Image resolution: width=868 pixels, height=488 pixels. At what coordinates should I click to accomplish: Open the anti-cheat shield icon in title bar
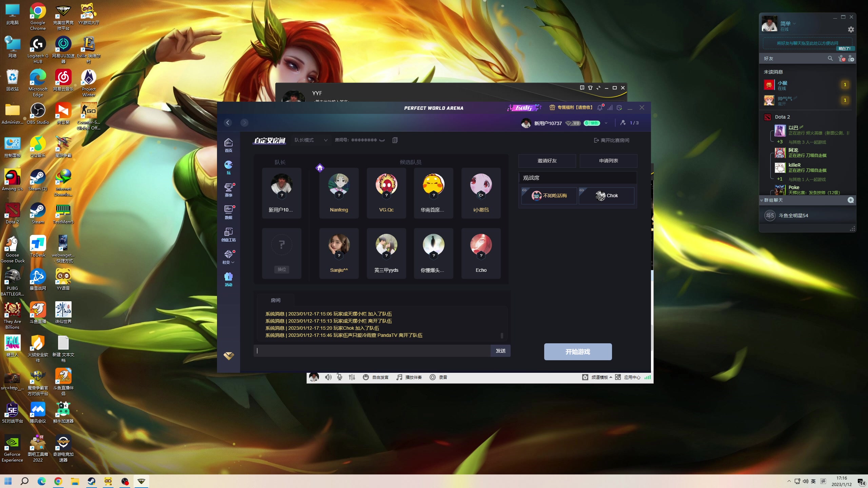click(619, 108)
